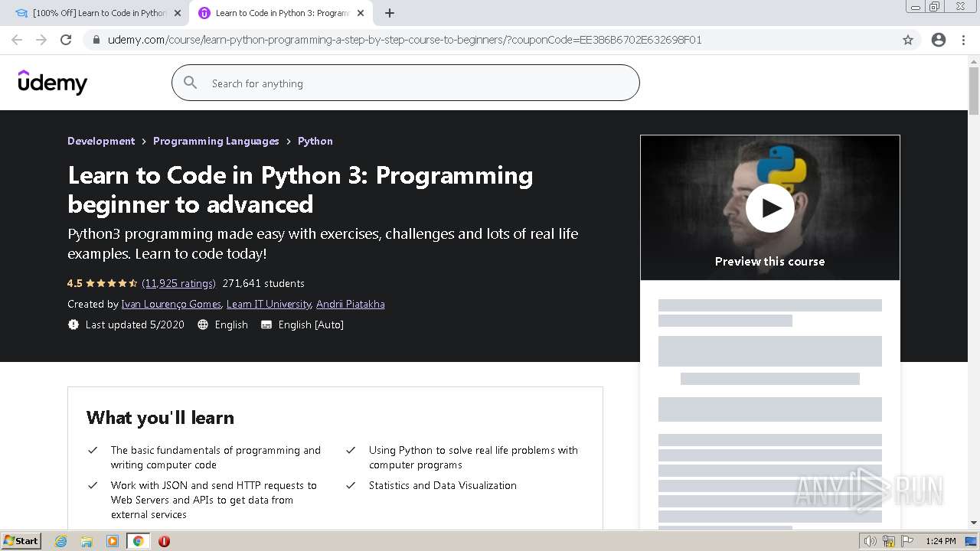Open the Programming Languages breadcrumb
The width and height of the screenshot is (980, 551).
216,141
